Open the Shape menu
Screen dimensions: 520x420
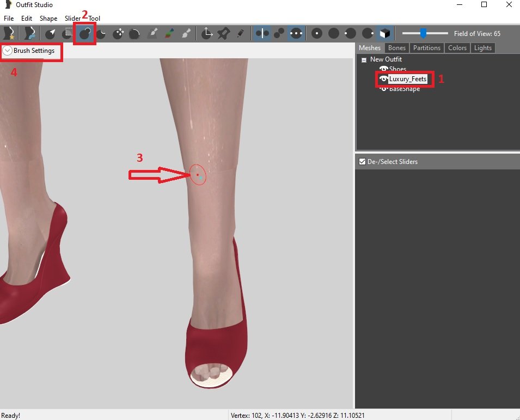(48, 19)
